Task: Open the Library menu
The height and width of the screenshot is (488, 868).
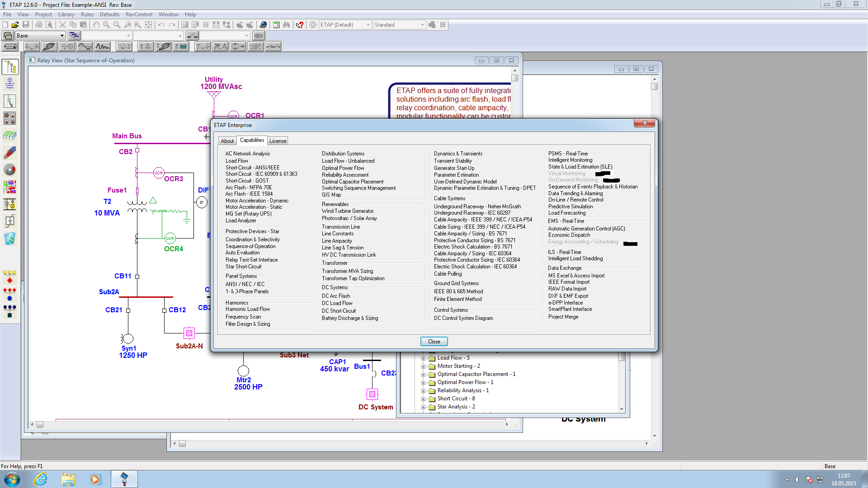Action: tap(66, 14)
